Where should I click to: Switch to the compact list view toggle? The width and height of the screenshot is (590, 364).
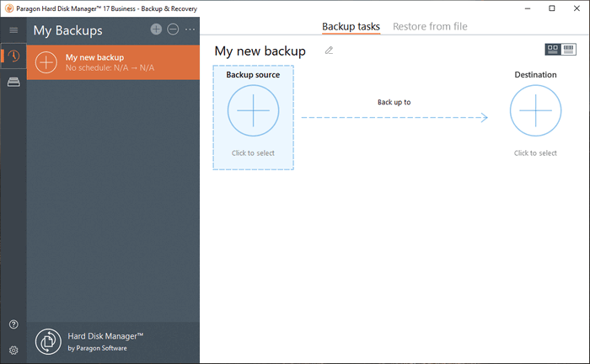[569, 50]
